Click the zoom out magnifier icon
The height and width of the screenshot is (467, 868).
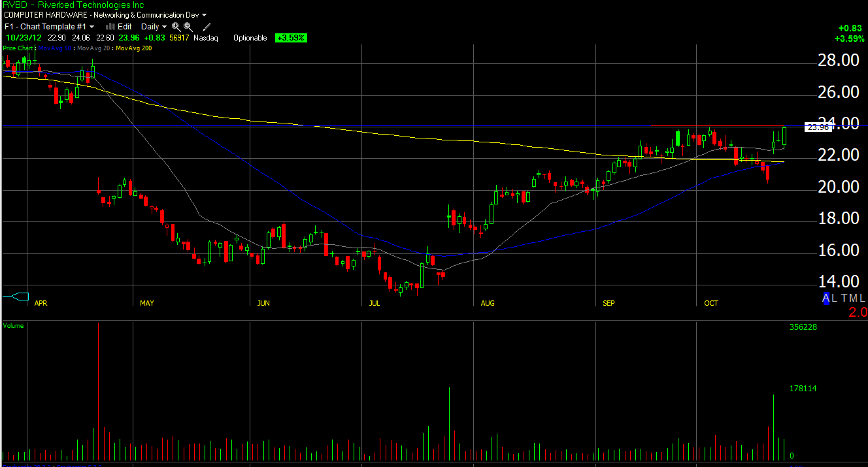[188, 27]
